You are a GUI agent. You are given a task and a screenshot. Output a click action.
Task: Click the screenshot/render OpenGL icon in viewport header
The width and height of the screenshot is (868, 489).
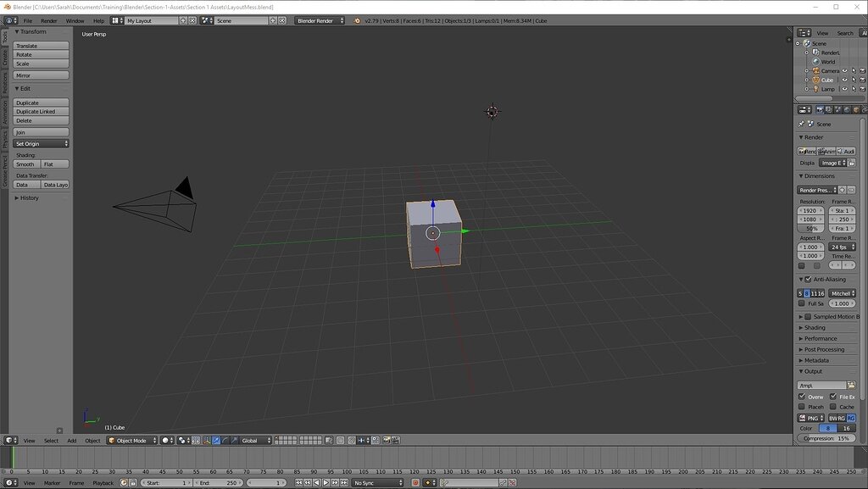387,440
